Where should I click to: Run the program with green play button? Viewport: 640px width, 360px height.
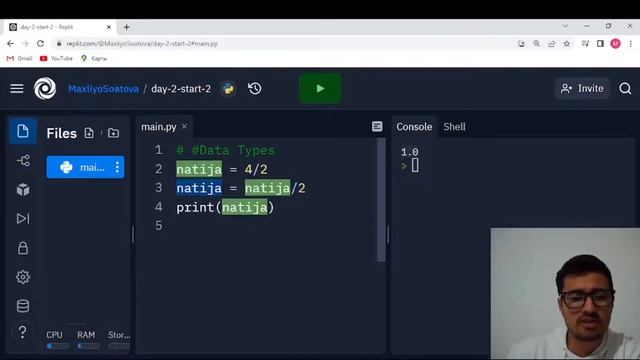tap(320, 88)
